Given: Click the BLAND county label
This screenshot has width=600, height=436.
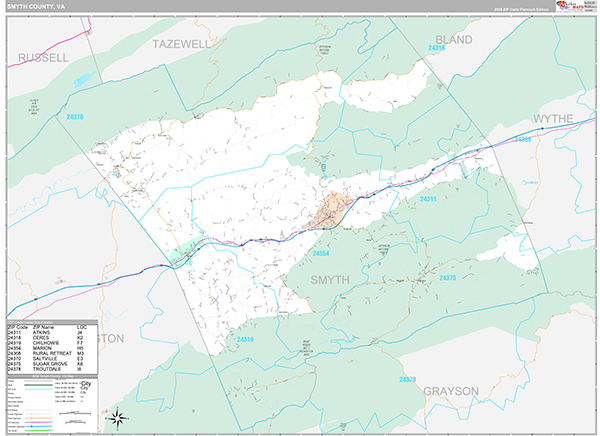Looking at the screenshot, I should (454, 39).
